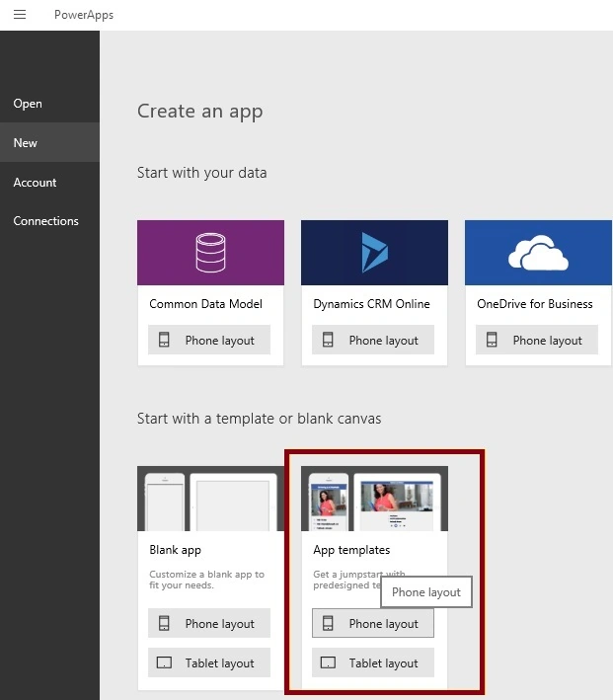Choose Phone layout under Blank app
Screen dimensions: 613x700
click(209, 623)
